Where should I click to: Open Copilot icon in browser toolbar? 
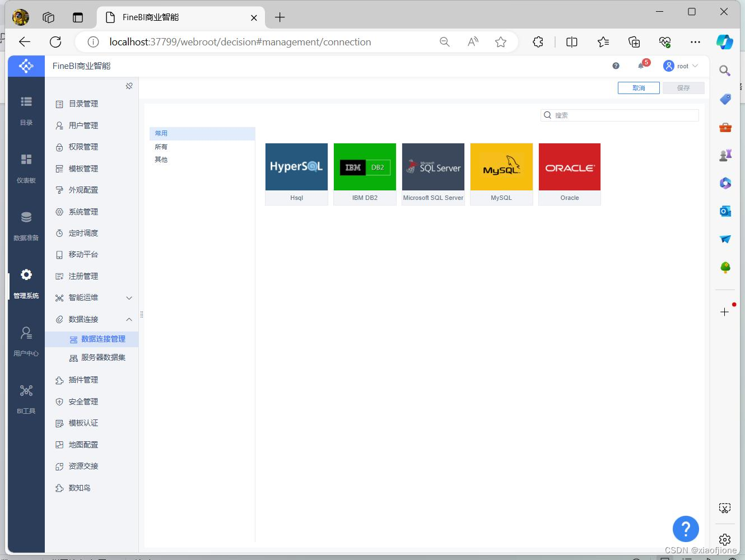pos(725,42)
